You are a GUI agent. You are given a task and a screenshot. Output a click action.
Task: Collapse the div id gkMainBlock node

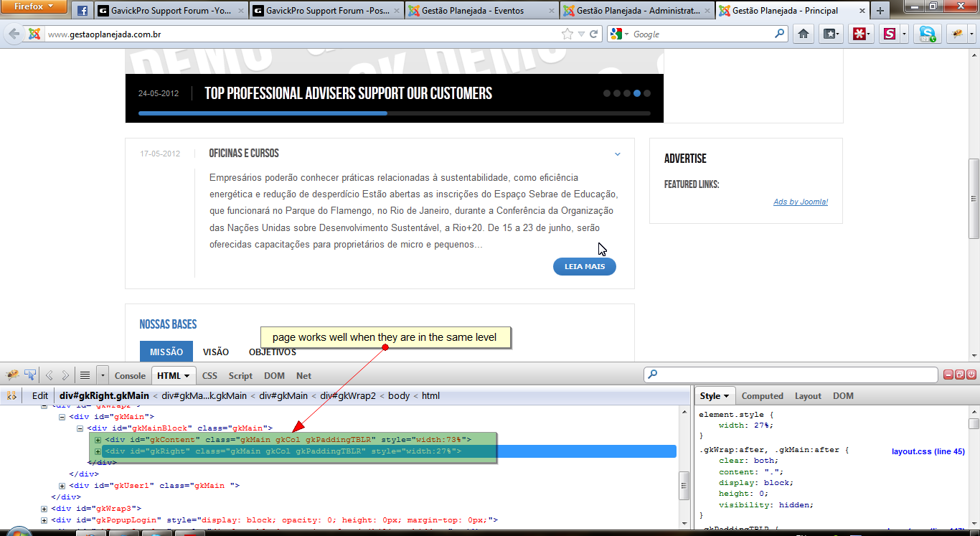80,428
